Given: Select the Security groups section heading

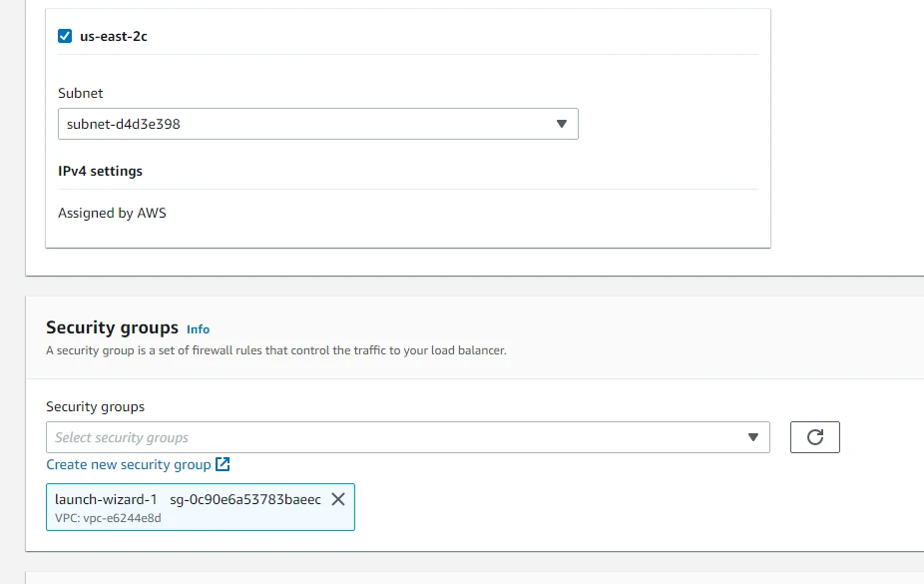Looking at the screenshot, I should pos(112,327).
